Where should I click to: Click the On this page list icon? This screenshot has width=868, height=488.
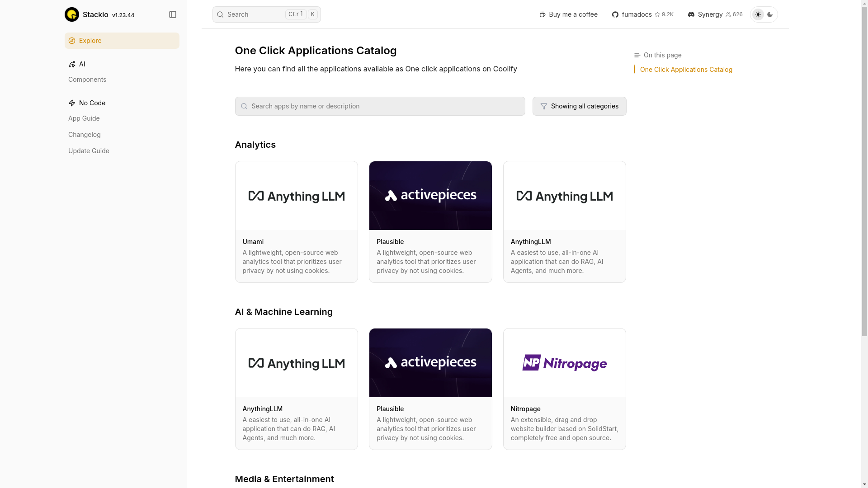[x=637, y=55]
